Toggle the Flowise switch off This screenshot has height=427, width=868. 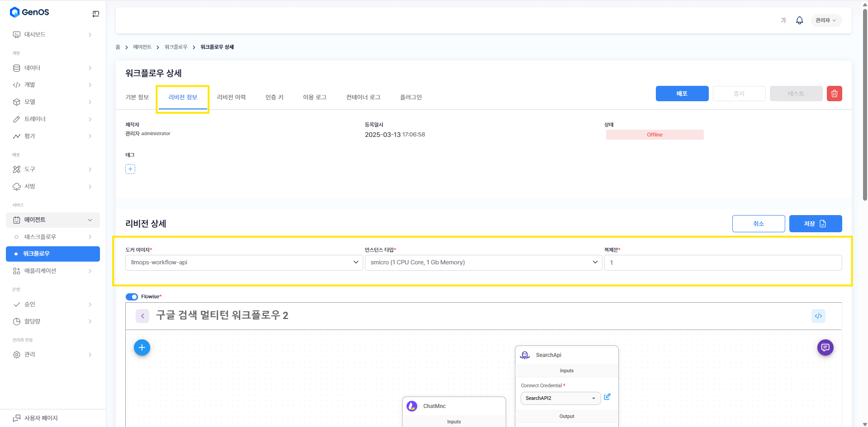132,297
